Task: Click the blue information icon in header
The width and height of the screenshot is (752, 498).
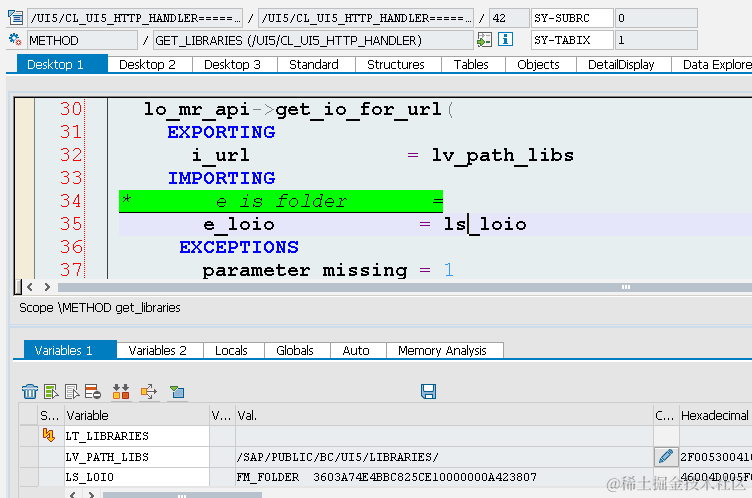Action: [x=505, y=39]
